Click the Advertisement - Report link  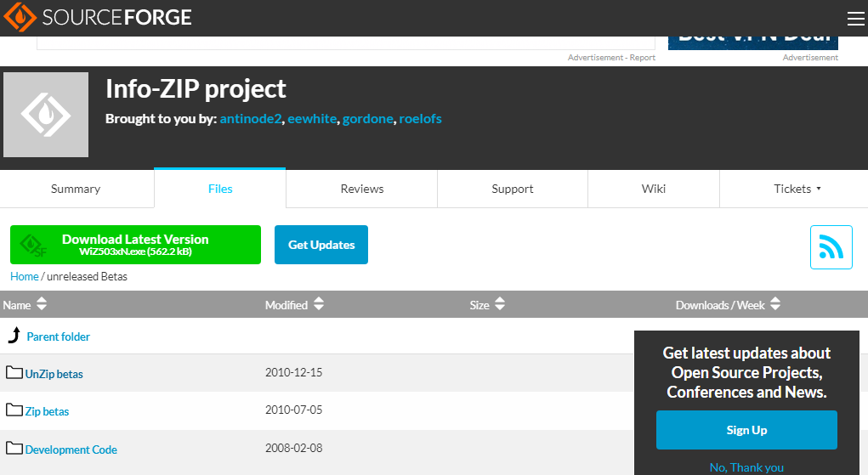[x=611, y=58]
